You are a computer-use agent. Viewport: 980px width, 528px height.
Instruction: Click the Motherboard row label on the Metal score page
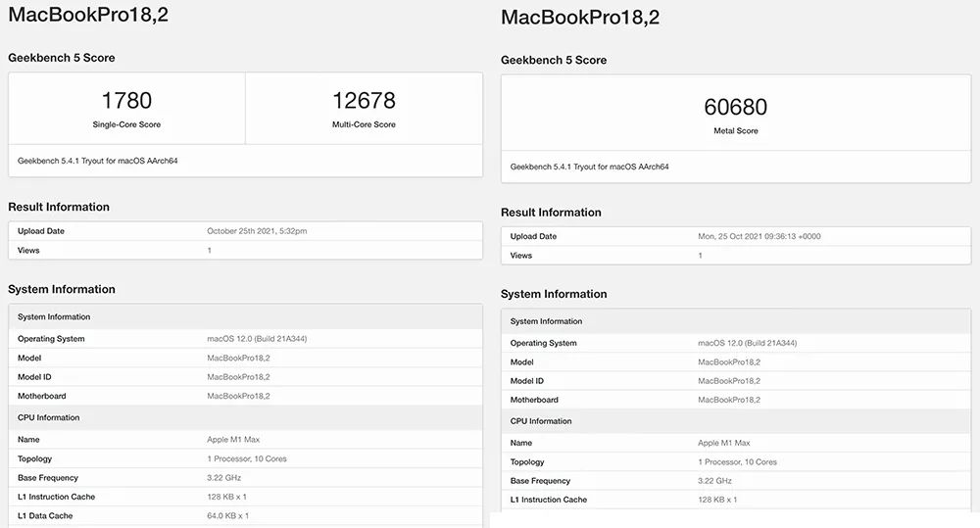click(x=534, y=400)
